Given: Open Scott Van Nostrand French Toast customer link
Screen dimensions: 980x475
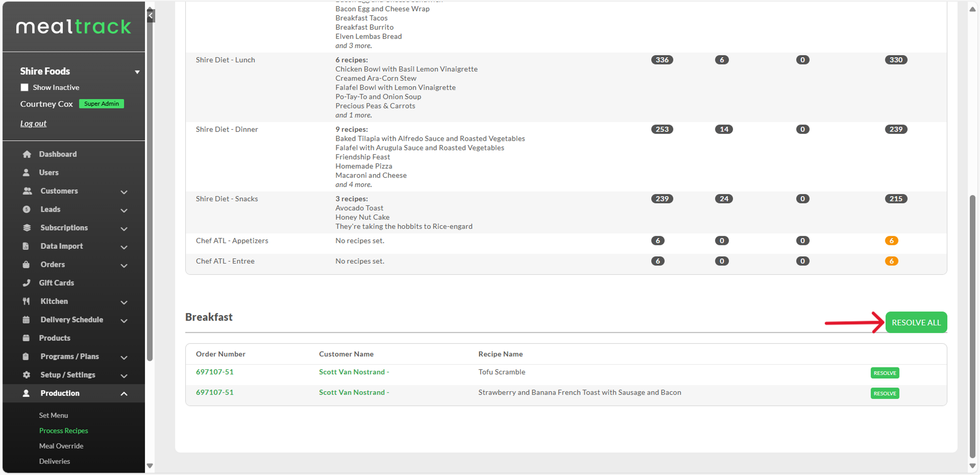Looking at the screenshot, I should (354, 392).
